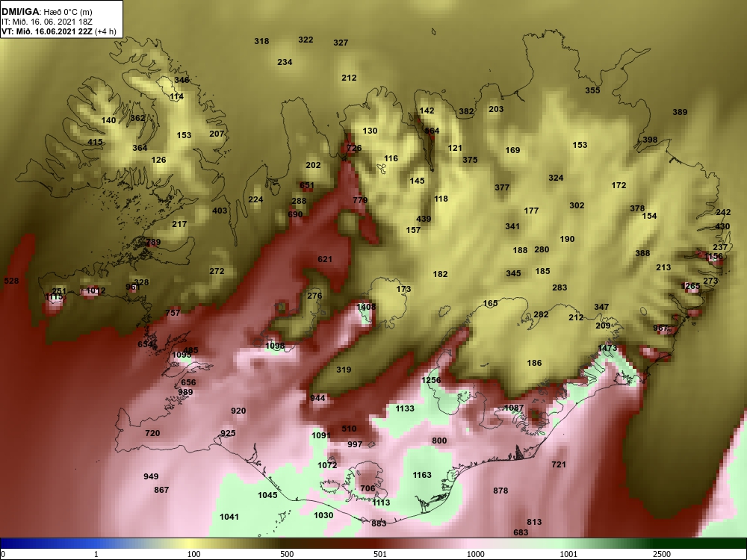
Task: Select the value 439
Action: click(424, 219)
